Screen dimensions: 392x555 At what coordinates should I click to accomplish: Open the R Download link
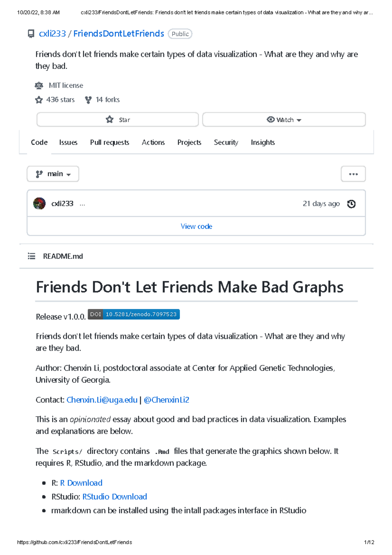(81, 483)
